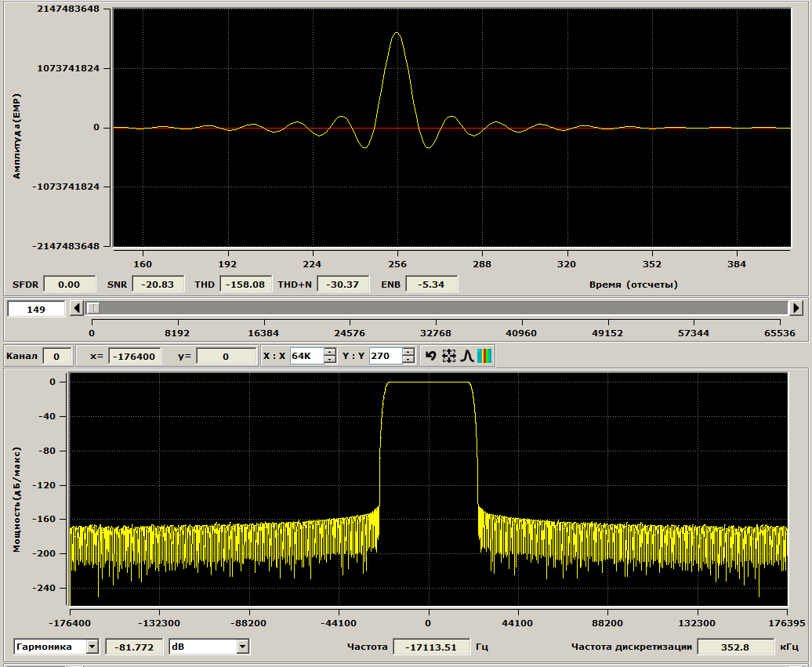812x667 pixels.
Task: Click the 44100 frequency axis label
Action: pyautogui.click(x=517, y=623)
